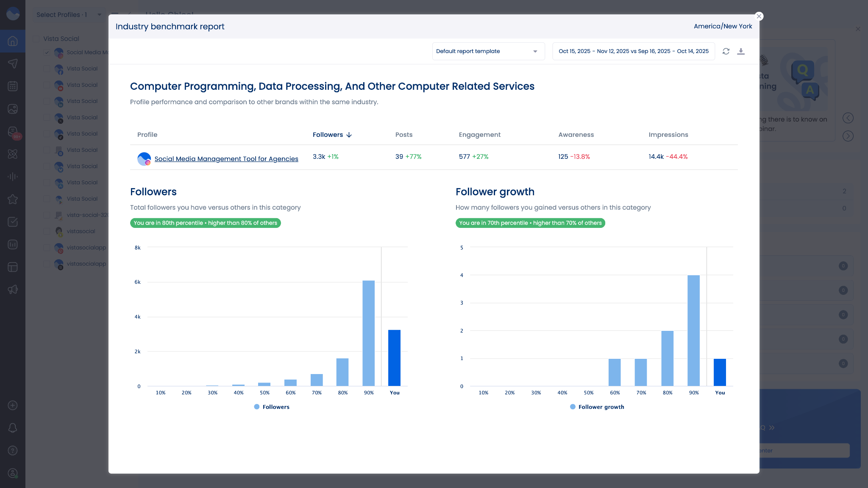Download the industry benchmark report
868x488 pixels.
coord(741,51)
